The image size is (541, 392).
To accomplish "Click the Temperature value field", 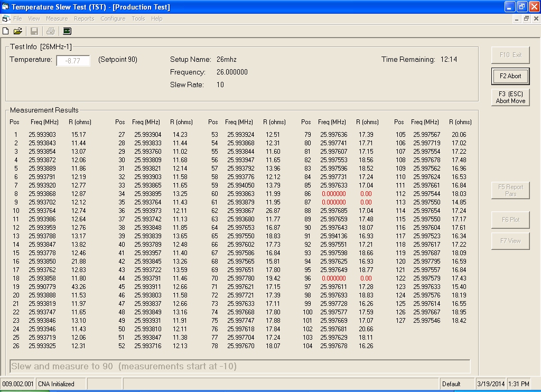I will (73, 61).
